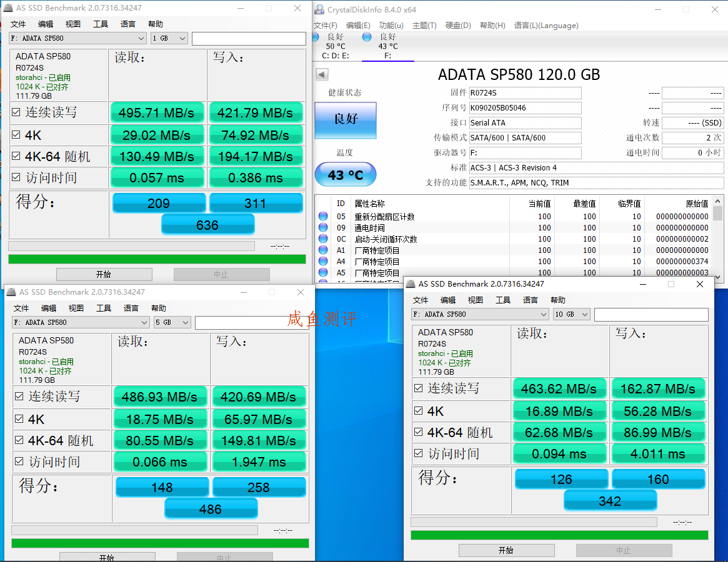728x562 pixels.
Task: Open CrystalDiskInfo 语言(L)(Language) menu
Action: click(546, 26)
